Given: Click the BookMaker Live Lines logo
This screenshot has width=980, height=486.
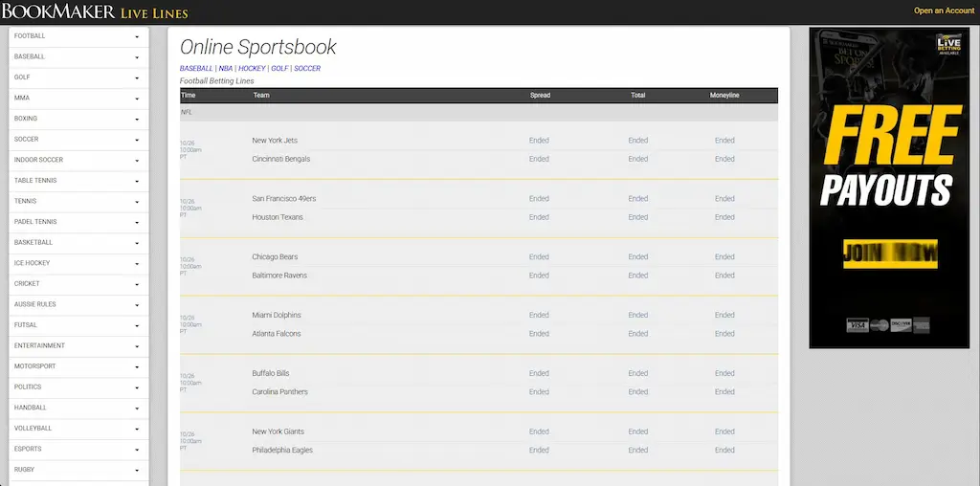Looking at the screenshot, I should [x=95, y=11].
